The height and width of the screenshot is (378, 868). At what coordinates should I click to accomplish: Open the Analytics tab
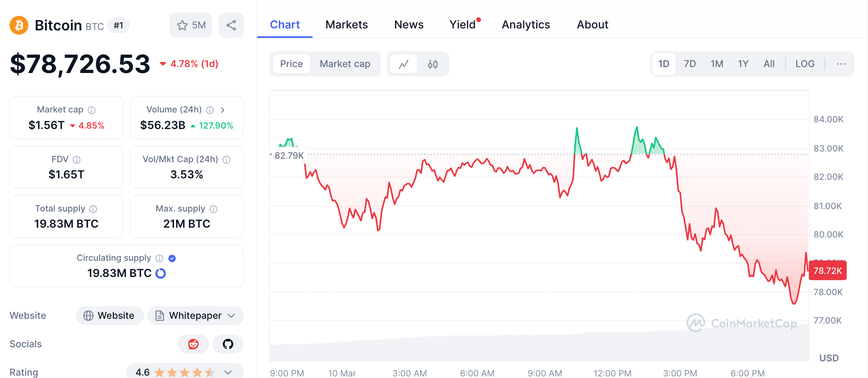tap(526, 24)
